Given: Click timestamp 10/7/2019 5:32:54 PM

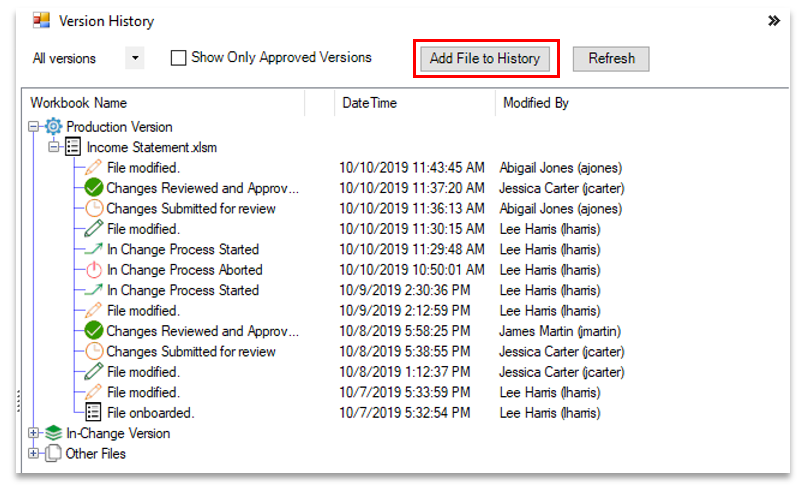Looking at the screenshot, I should click(x=405, y=413).
